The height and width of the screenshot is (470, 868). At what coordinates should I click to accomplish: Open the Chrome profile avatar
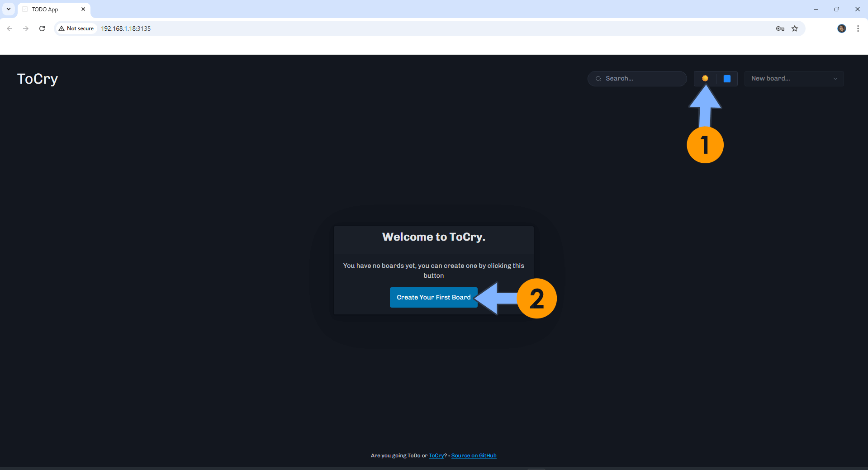(x=842, y=28)
